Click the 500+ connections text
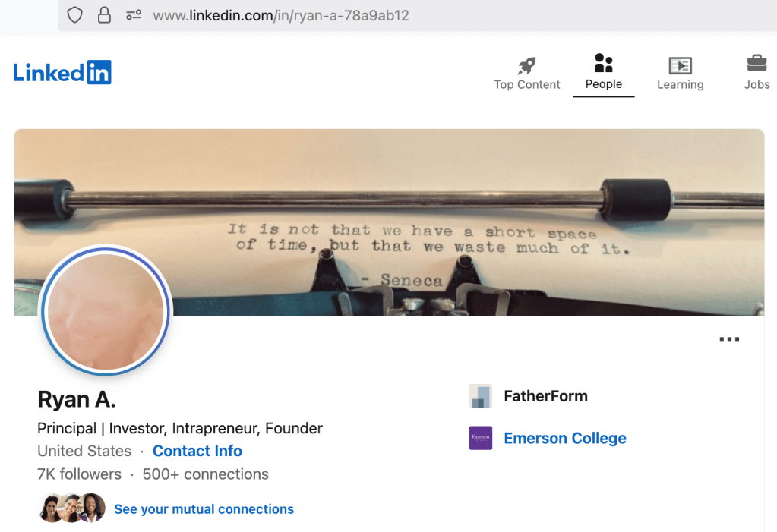This screenshot has height=532, width=777. [206, 474]
